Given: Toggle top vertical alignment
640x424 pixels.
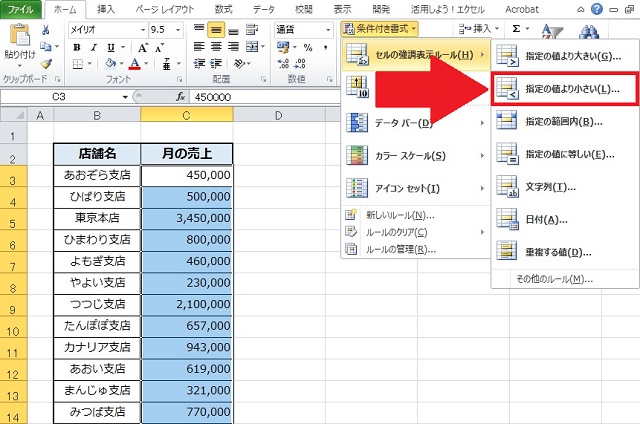Looking at the screenshot, I should 199,30.
